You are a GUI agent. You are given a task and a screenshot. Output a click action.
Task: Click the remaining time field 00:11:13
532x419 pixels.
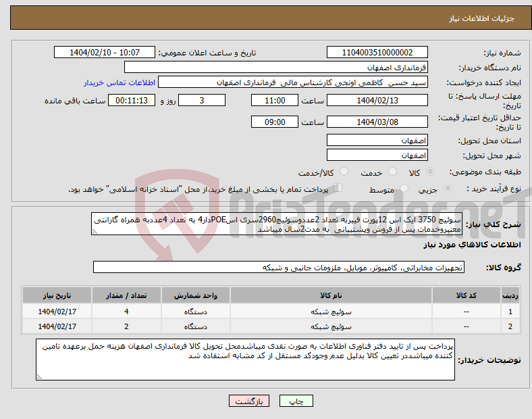point(132,100)
